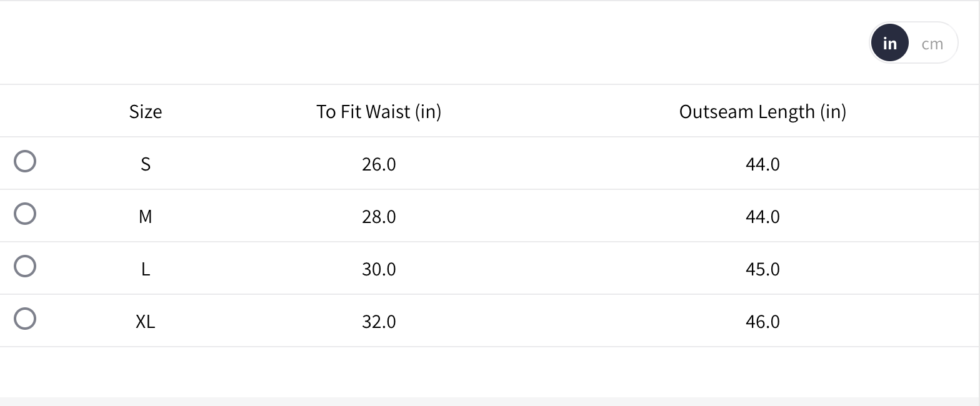The image size is (980, 406).
Task: Click the S size label
Action: (146, 164)
